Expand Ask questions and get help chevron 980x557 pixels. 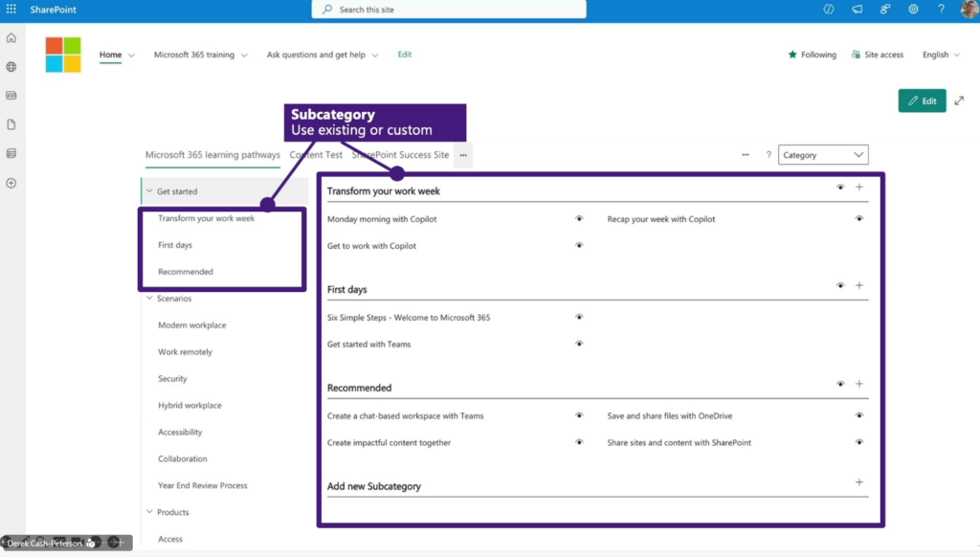pos(375,55)
